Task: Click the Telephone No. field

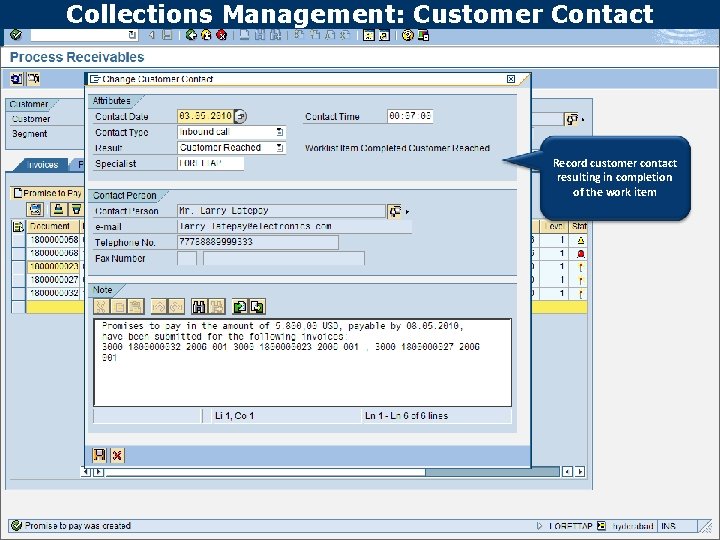Action: click(258, 242)
